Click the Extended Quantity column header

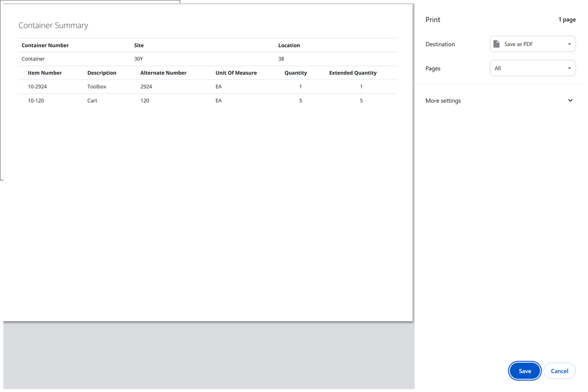[353, 73]
